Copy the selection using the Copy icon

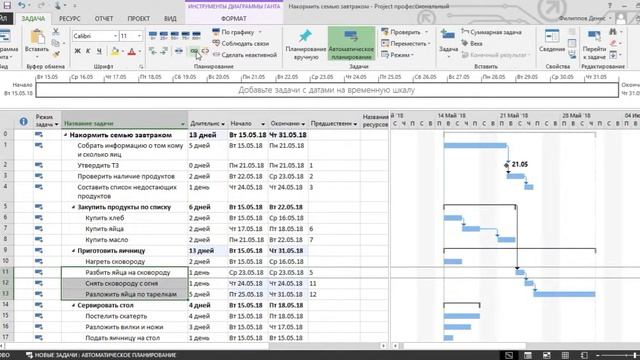[56, 43]
